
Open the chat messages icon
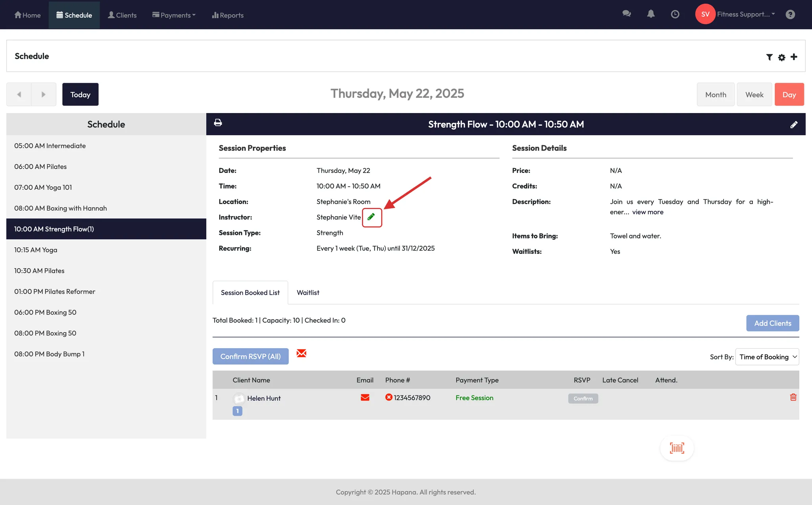626,14
